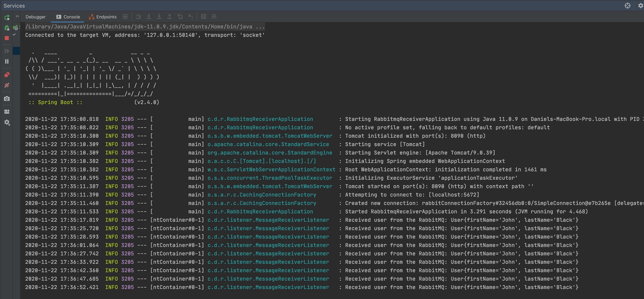
Task: Click the Step Over toolbar icon
Action: (138, 16)
